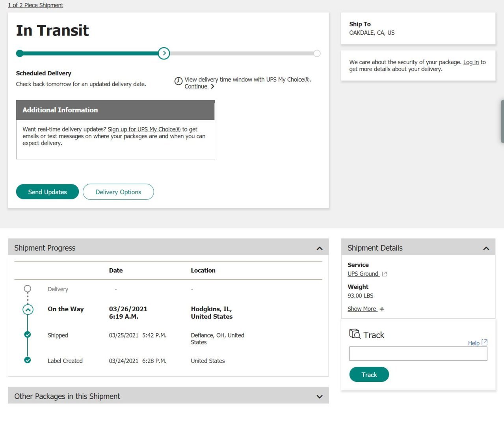The image size is (504, 435).
Task: Click the 03/25/2021 5:42 P.M. shipped date
Action: tap(138, 335)
